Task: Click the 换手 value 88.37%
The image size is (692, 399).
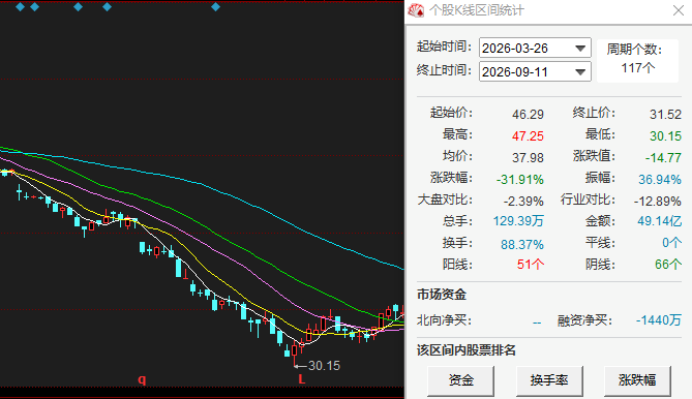Action: pos(522,245)
